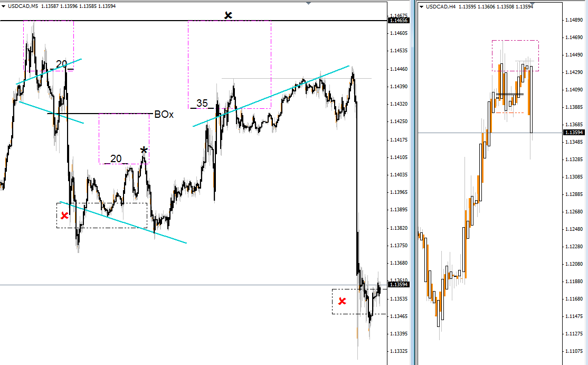Click 1.14290 on the H4 price scale
This screenshot has height=365, width=588.
[x=574, y=72]
